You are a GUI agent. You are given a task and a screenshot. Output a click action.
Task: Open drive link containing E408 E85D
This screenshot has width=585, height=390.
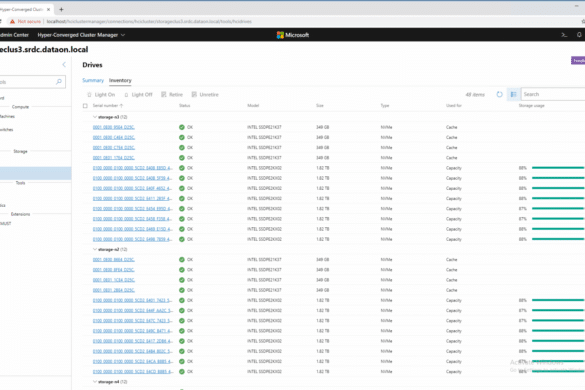pos(132,168)
